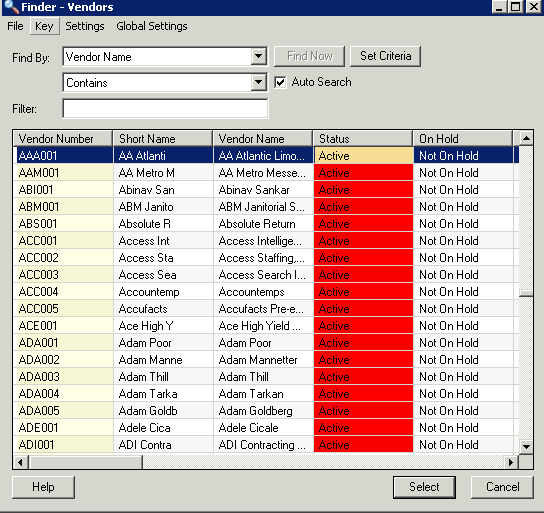544x513 pixels.
Task: Click the horizontal scrollbar left arrow
Action: click(x=20, y=462)
